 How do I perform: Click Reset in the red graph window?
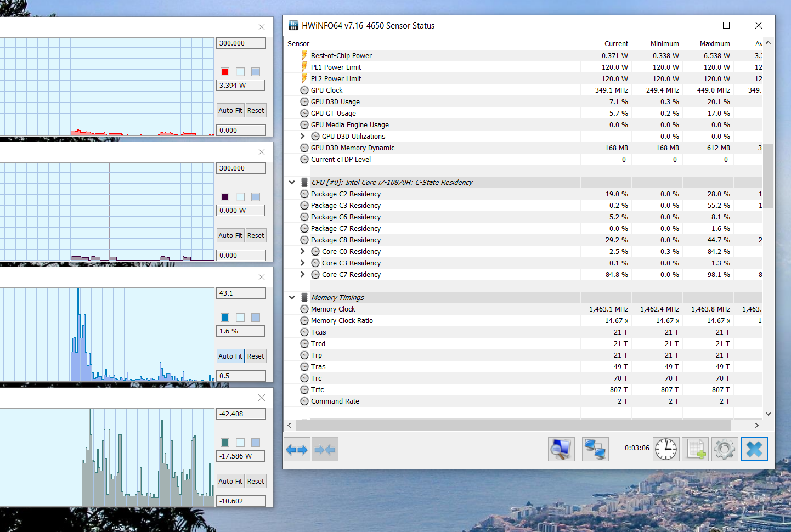(x=256, y=110)
